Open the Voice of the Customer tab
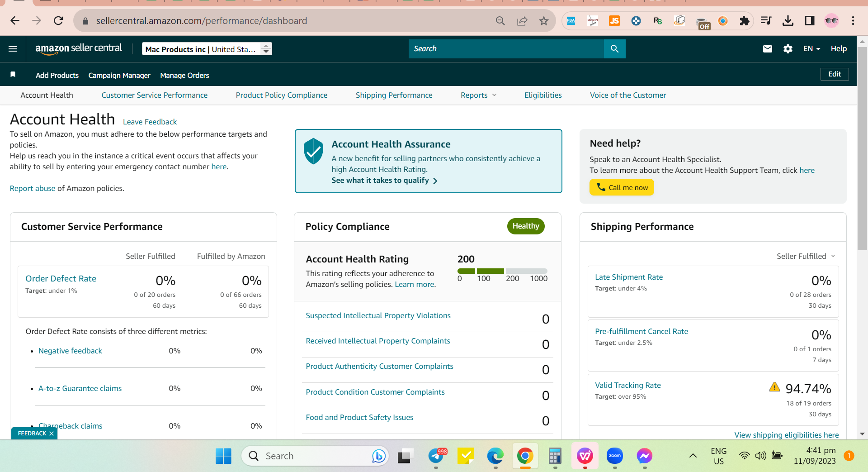The width and height of the screenshot is (868, 472). [627, 95]
